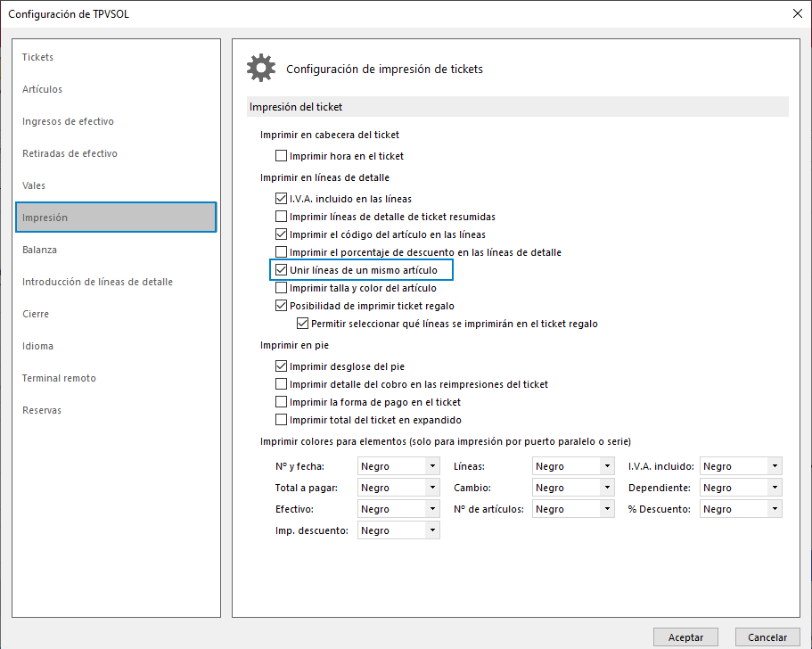Open Terminal remoto settings

tap(116, 378)
